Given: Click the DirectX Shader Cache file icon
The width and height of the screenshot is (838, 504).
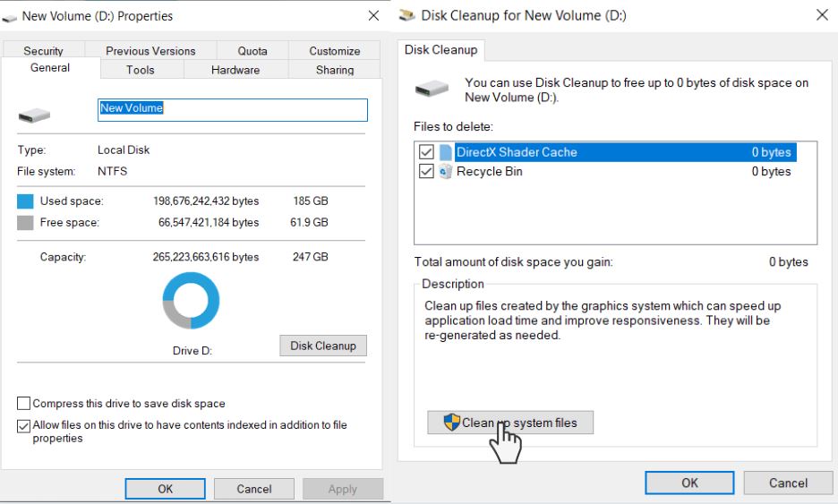Looking at the screenshot, I should 446,152.
